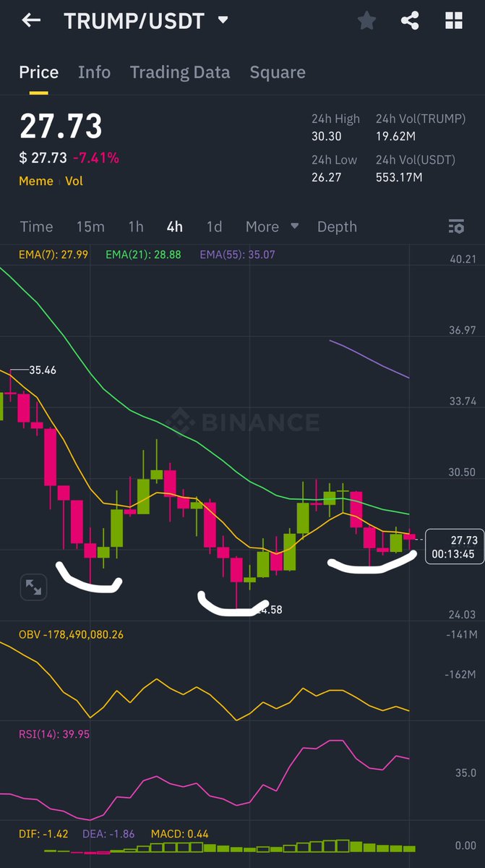Click the 35.46 high price marker

click(x=43, y=370)
